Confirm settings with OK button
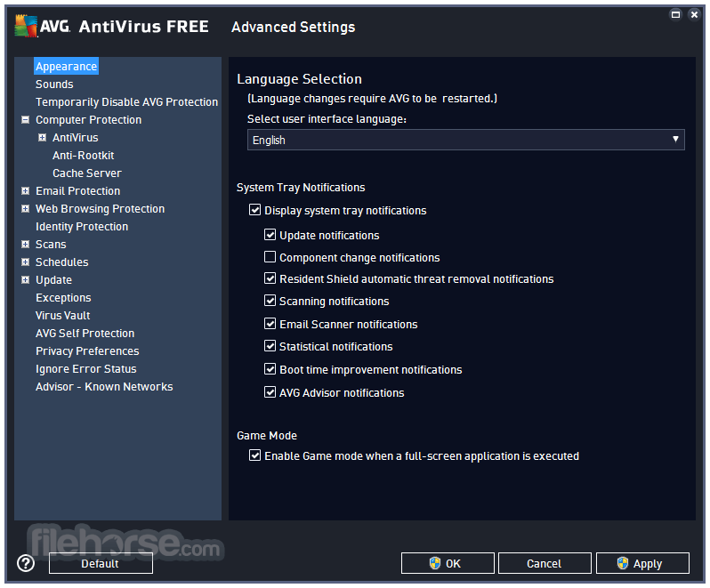710x588 pixels. click(x=448, y=563)
